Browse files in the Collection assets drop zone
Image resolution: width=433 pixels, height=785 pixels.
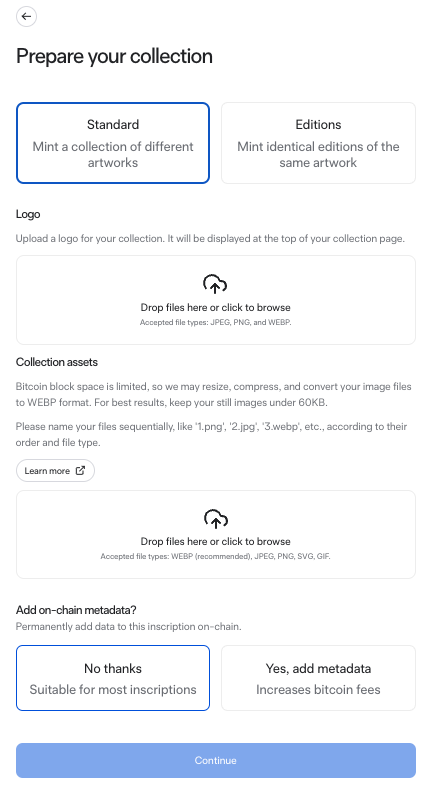(216, 535)
